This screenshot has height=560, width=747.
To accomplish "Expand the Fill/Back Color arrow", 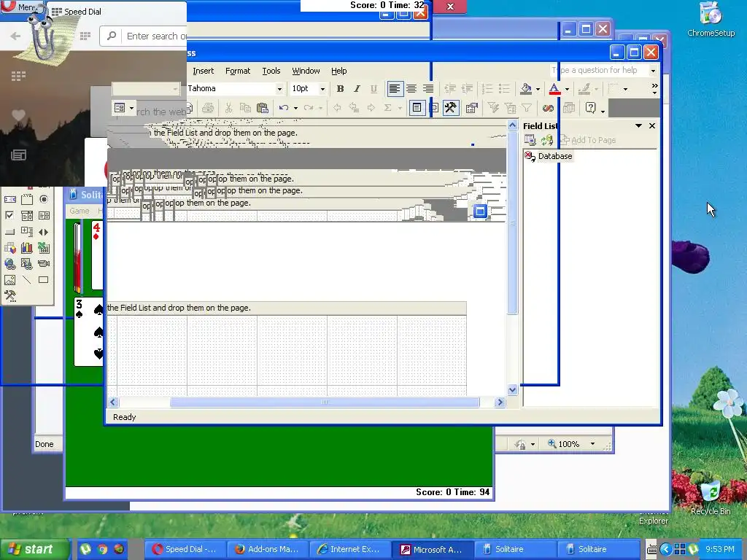I will (538, 89).
